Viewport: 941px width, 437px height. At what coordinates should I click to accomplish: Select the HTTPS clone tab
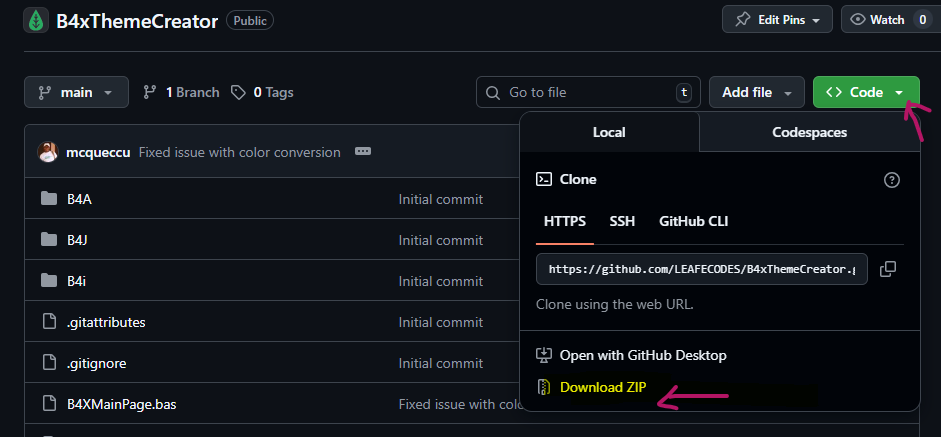565,222
